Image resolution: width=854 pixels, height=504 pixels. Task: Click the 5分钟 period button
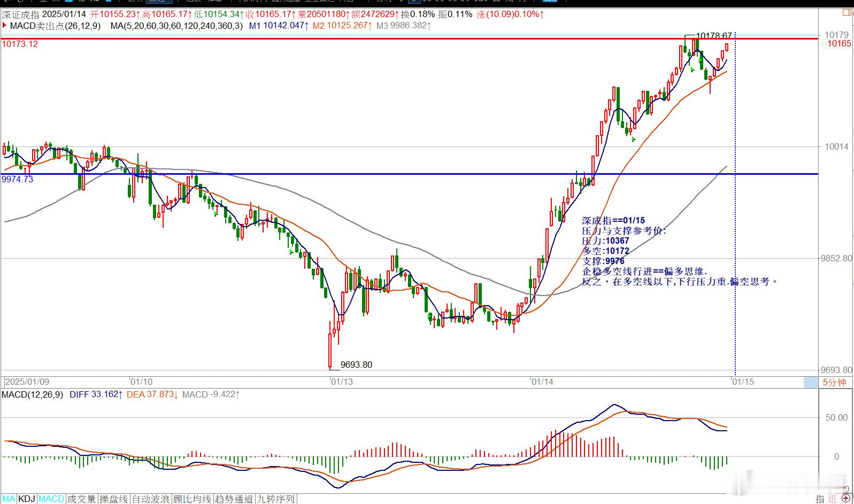[834, 382]
